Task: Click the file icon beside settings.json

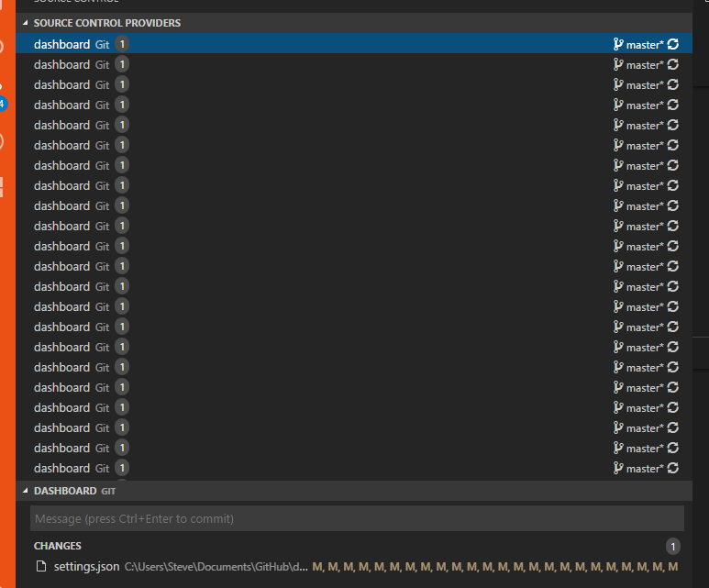Action: click(x=41, y=566)
